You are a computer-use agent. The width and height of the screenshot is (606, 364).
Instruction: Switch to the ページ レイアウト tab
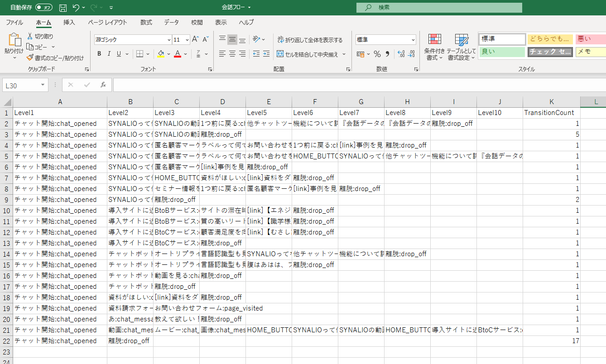pos(107,22)
